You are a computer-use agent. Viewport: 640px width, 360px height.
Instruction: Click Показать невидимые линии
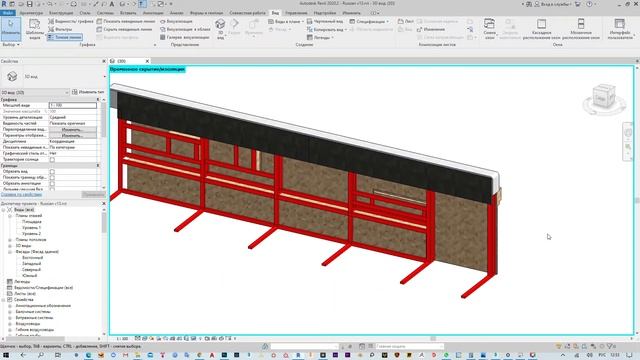(x=126, y=21)
